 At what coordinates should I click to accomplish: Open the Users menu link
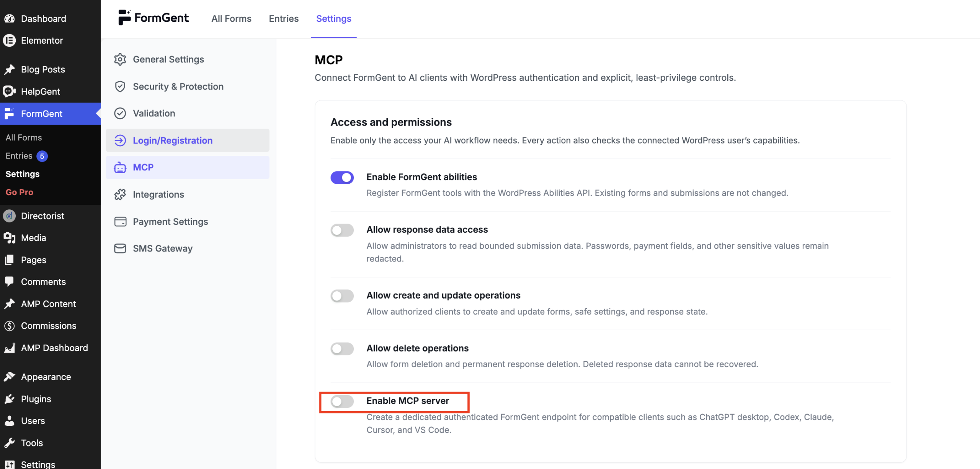point(33,421)
